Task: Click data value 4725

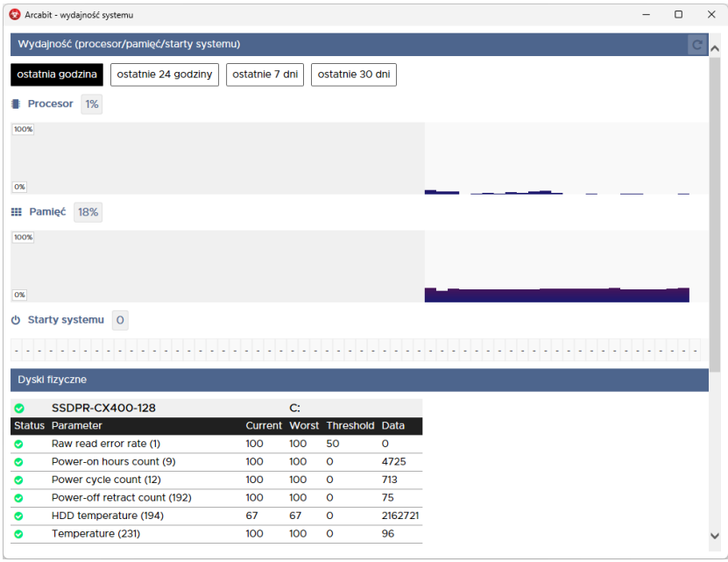Action: pyautogui.click(x=393, y=462)
